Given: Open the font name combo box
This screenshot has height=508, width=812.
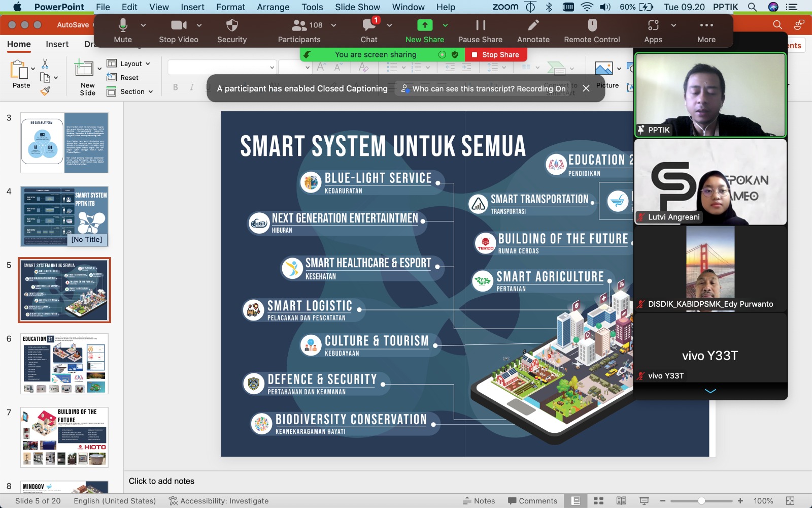Looking at the screenshot, I should (x=222, y=67).
